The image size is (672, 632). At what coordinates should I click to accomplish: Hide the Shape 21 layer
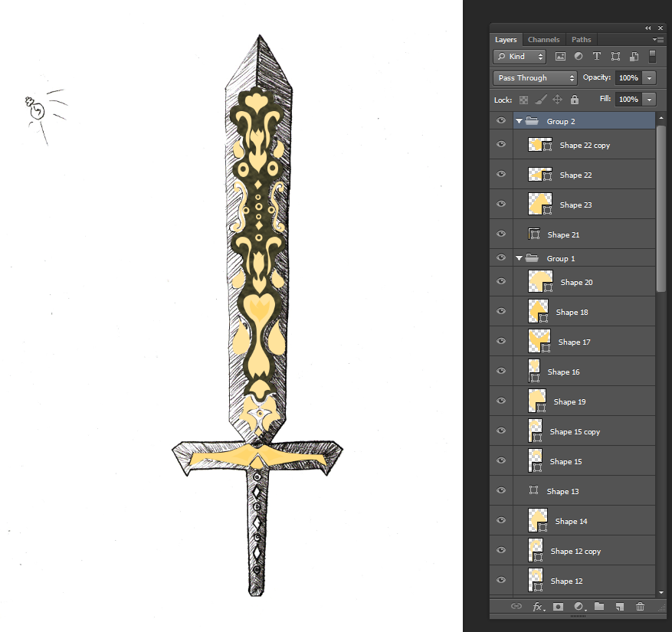501,234
